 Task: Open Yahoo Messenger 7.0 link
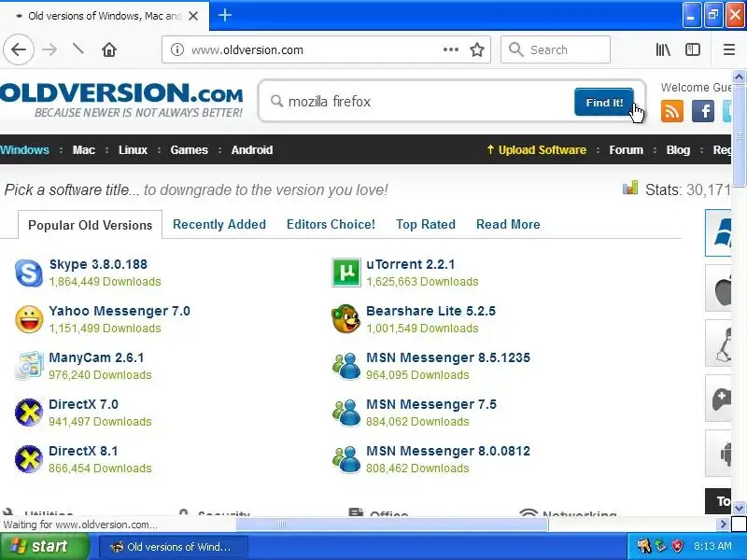pyautogui.click(x=120, y=311)
